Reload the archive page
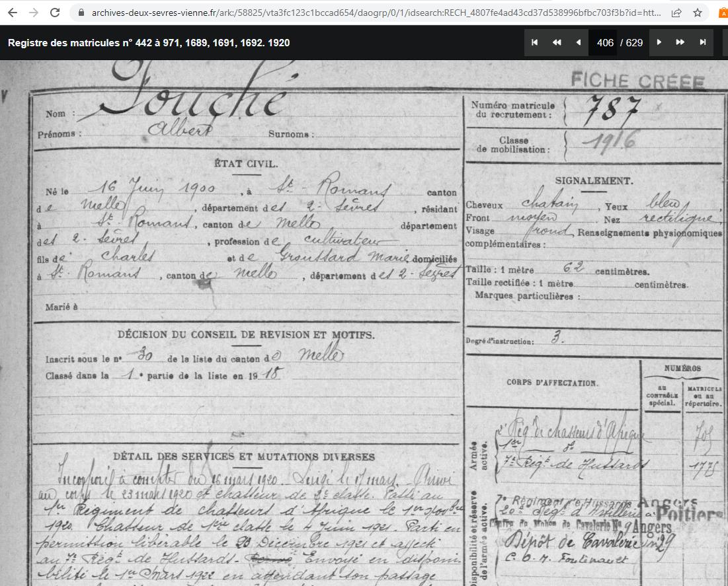Screen dimensions: 728x586 coord(55,13)
